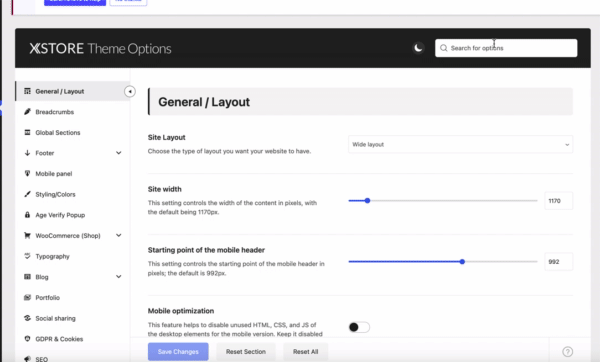
Task: Click the search magnifier icon
Action: tap(443, 48)
